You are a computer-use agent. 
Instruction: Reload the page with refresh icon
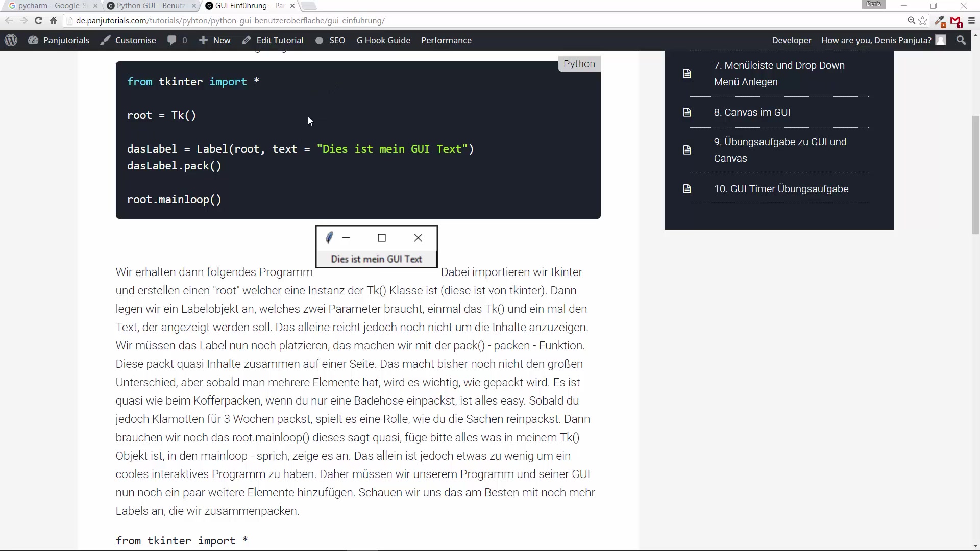coord(38,21)
